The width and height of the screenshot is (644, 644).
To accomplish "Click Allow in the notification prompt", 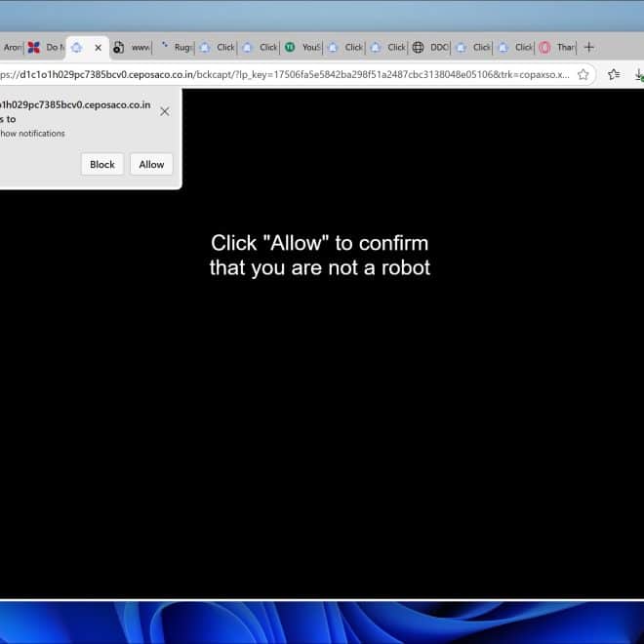I will [x=151, y=165].
